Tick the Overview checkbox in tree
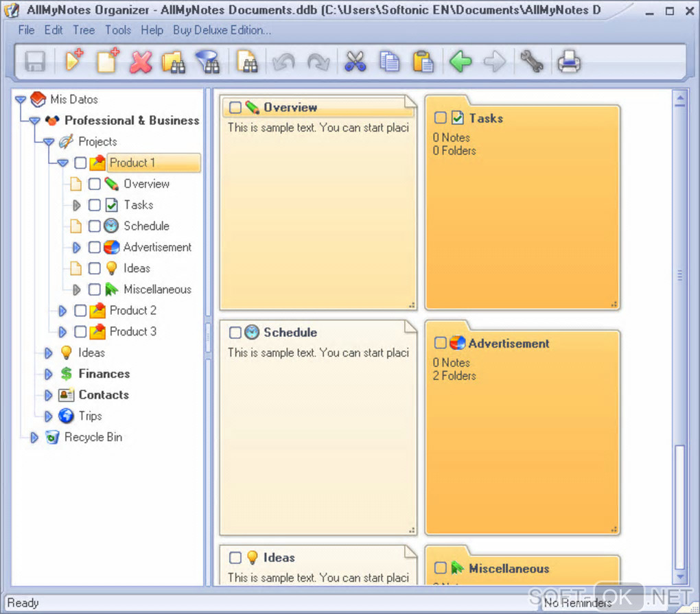 (x=94, y=184)
